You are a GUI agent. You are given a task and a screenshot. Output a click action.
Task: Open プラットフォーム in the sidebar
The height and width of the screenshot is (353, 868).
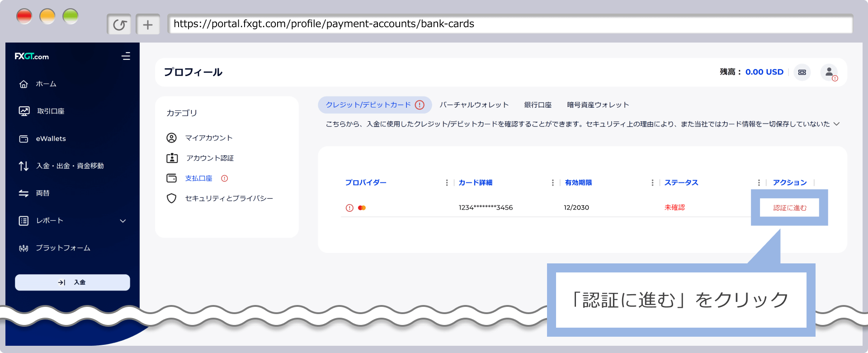(x=63, y=248)
